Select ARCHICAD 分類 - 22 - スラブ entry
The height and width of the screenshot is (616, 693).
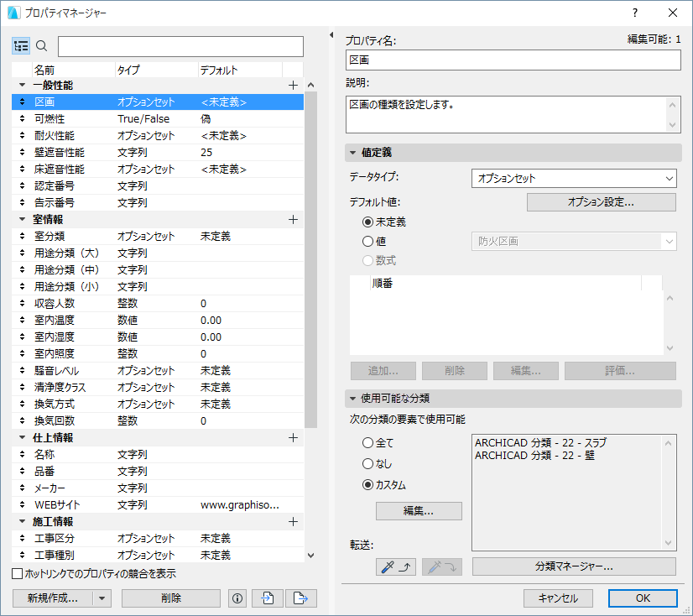541,442
